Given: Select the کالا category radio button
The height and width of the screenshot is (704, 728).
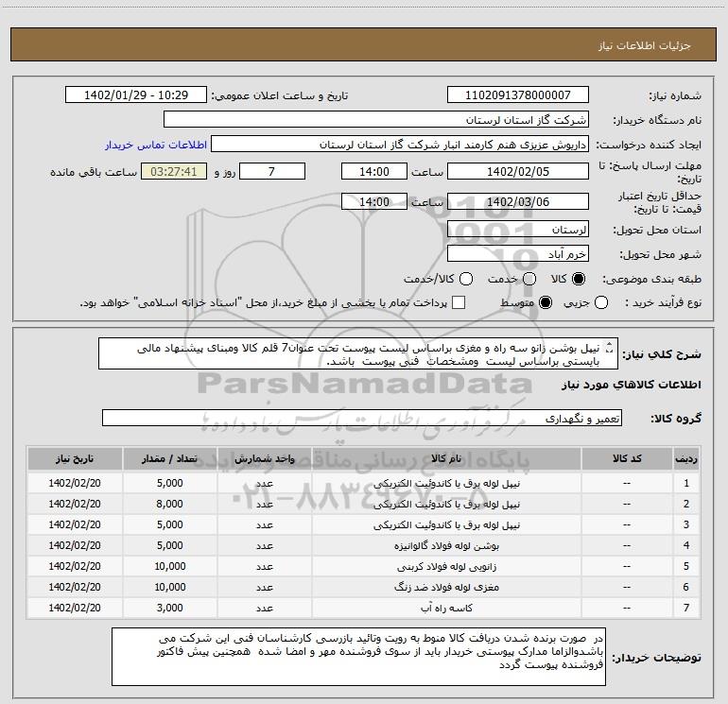Looking at the screenshot, I should coord(579,279).
